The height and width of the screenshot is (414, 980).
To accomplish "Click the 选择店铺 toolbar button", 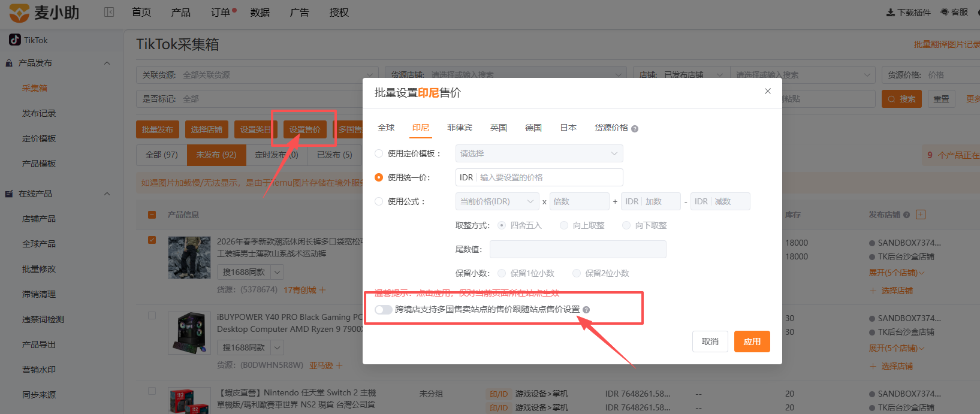I will [207, 129].
